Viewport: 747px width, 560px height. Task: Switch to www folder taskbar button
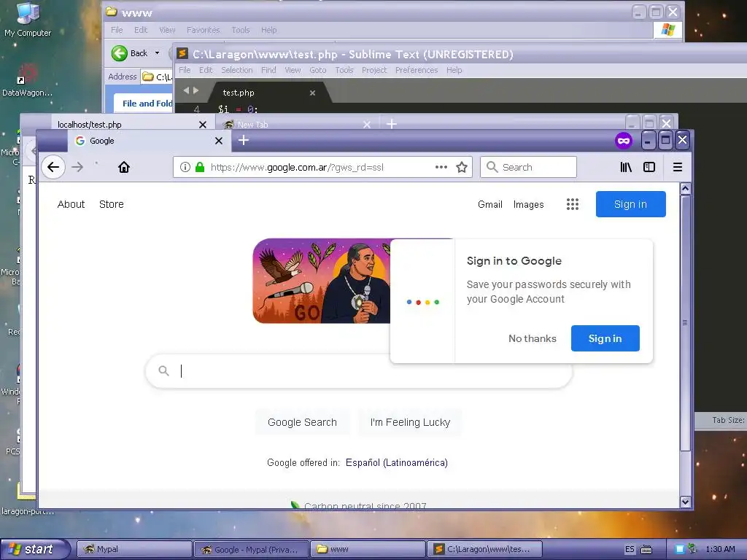[368, 549]
